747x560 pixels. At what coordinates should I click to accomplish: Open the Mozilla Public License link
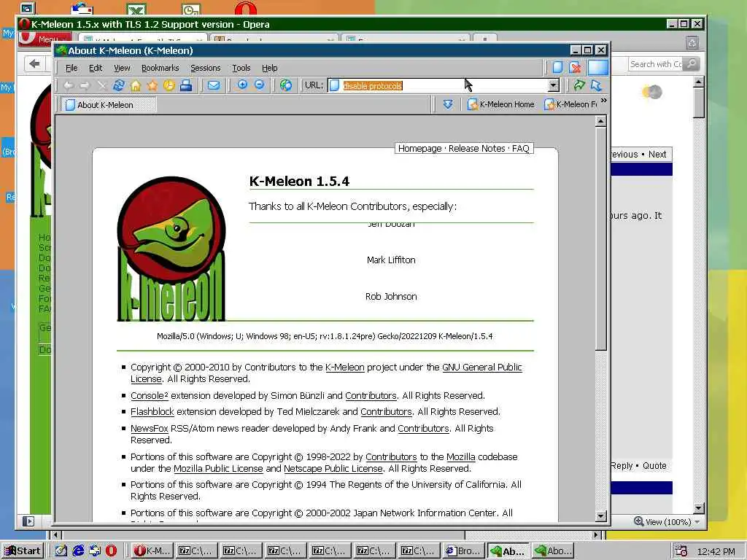218,469
